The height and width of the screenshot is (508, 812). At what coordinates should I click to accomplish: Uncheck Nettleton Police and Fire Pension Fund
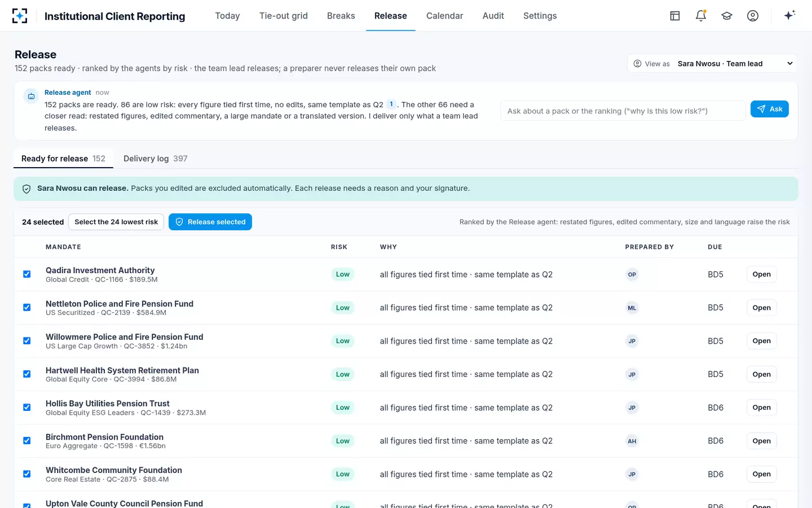pyautogui.click(x=27, y=308)
